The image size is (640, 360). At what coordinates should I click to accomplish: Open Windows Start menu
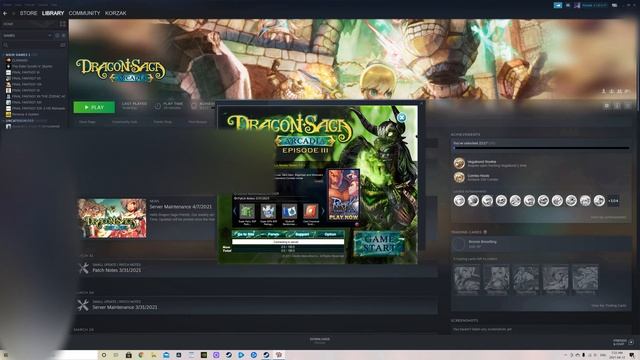[x=5, y=355]
